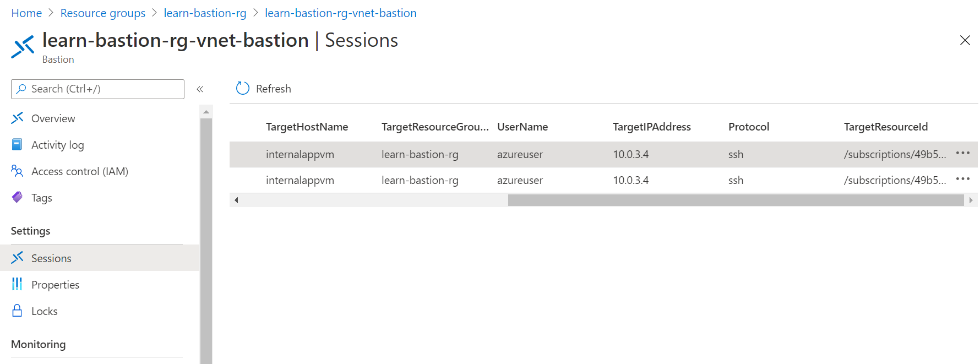This screenshot has width=980, height=364.
Task: Click learn-bastion-rg cell in highlighted first row
Action: 420,154
